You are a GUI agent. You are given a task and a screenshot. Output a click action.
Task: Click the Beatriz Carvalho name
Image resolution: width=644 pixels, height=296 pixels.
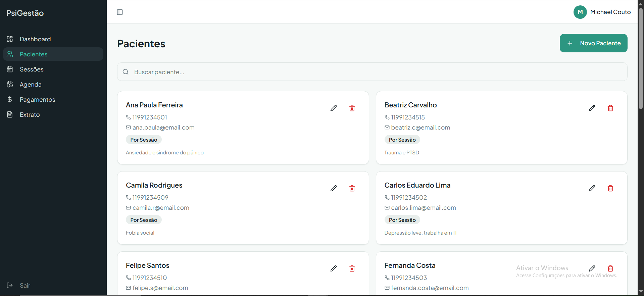(x=410, y=105)
